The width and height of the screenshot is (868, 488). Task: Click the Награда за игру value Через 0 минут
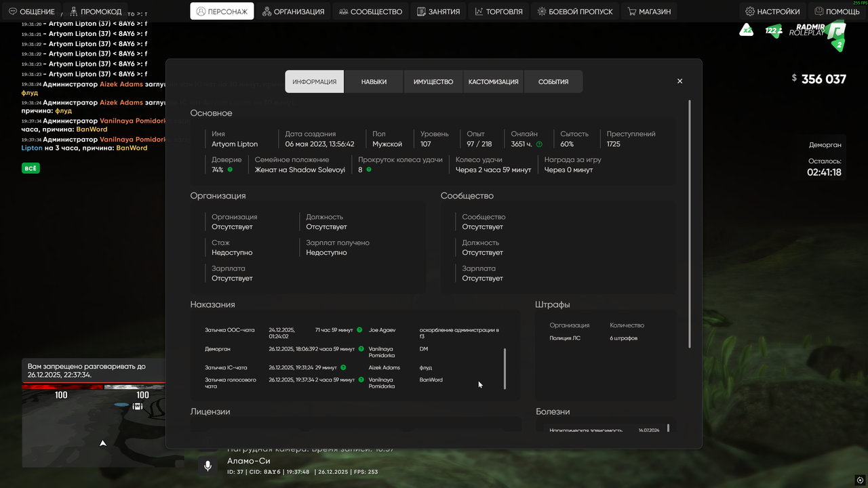[568, 169]
